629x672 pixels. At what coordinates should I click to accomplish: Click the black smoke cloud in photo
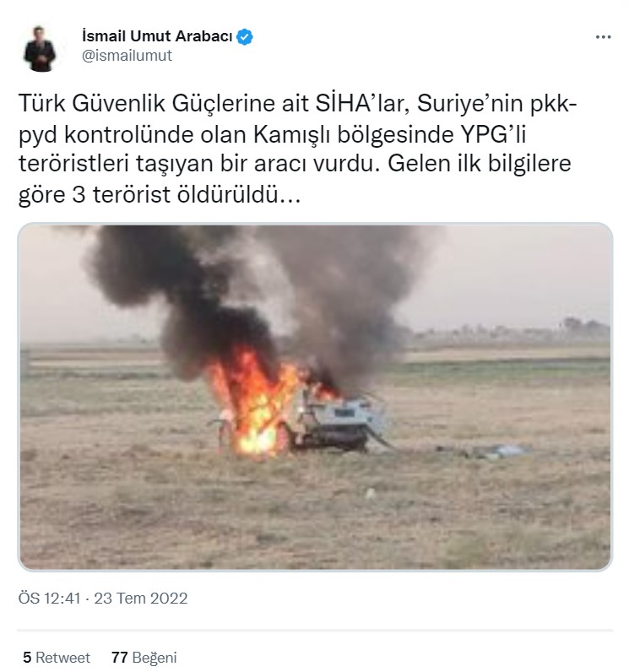[x=257, y=291]
